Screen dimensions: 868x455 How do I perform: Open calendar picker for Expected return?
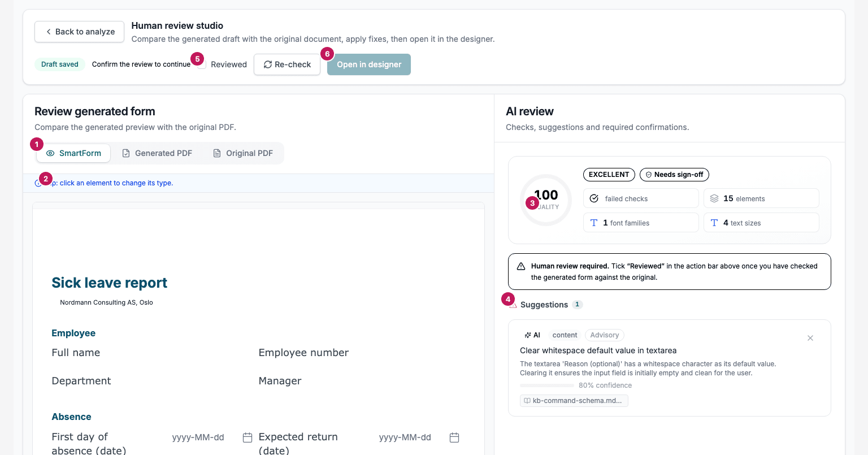coord(454,437)
